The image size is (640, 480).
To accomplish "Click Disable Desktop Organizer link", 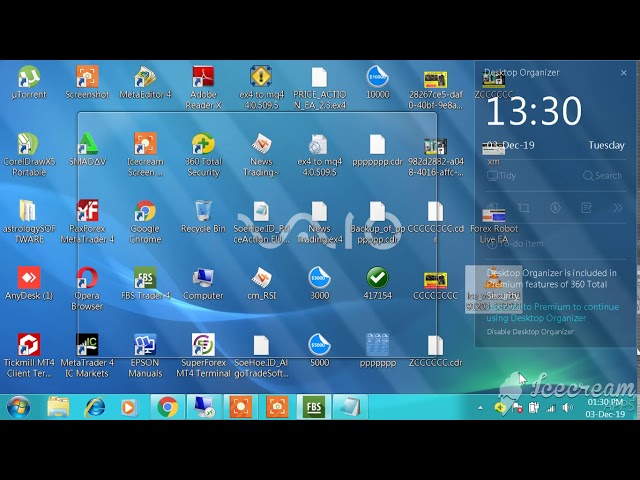I will (529, 332).
